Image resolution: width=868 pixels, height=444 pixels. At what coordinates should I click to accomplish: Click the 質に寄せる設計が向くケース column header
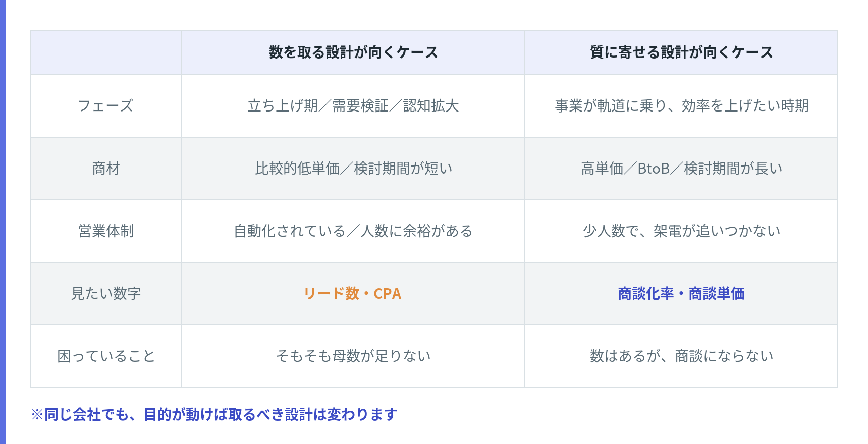point(681,52)
